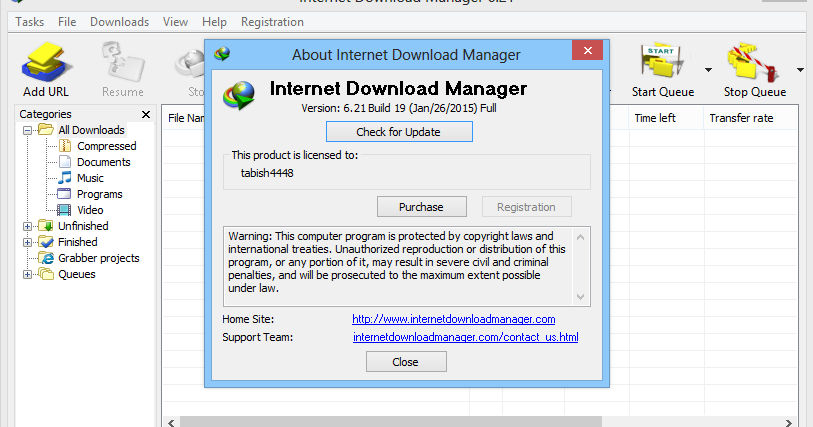Click the Stop Queue toolbar icon
Image resolution: width=813 pixels, height=427 pixels.
coord(754,62)
